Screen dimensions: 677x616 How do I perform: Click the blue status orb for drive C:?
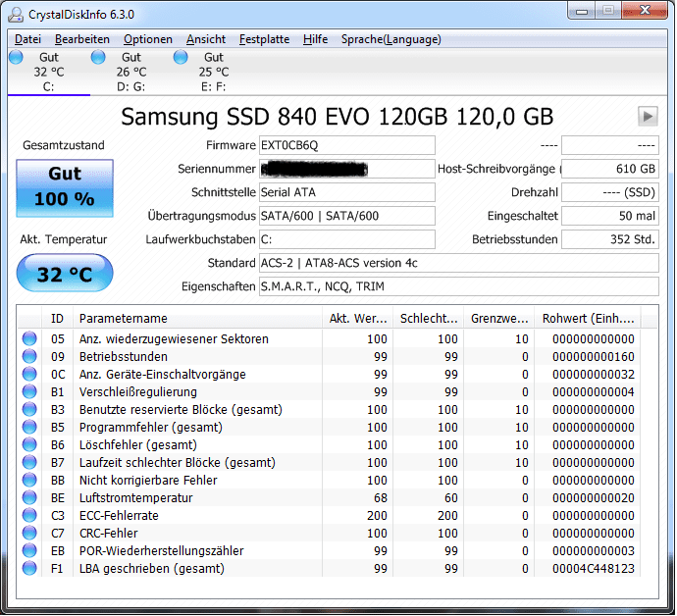[16, 57]
